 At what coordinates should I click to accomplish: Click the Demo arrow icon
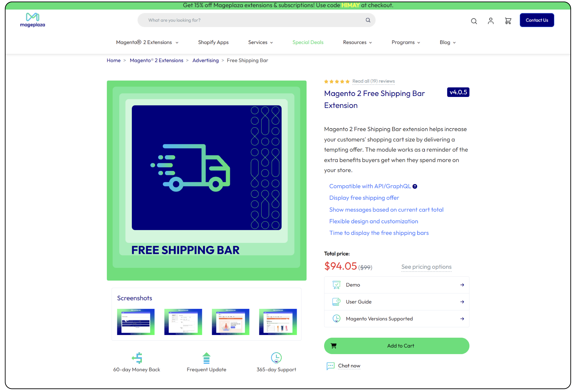click(462, 285)
